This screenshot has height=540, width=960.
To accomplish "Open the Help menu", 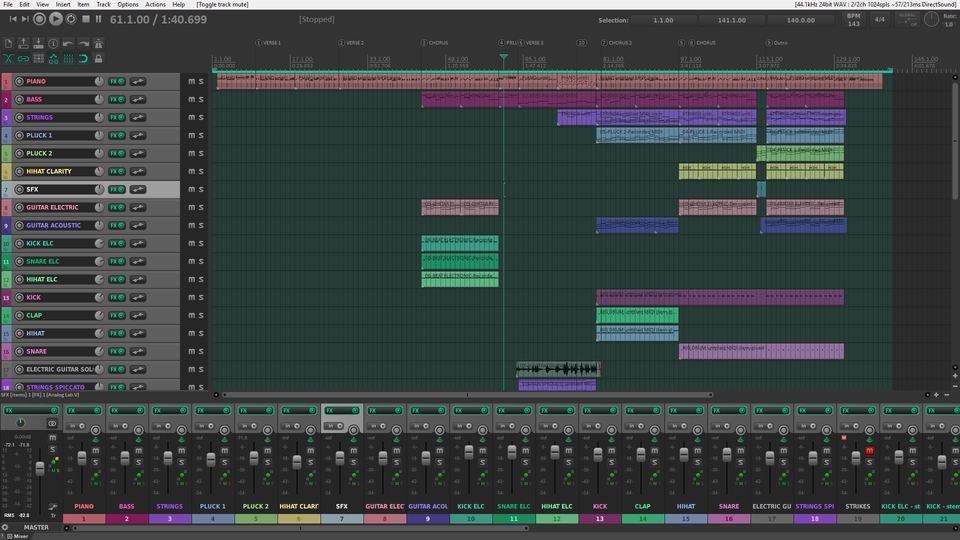I will [x=178, y=4].
